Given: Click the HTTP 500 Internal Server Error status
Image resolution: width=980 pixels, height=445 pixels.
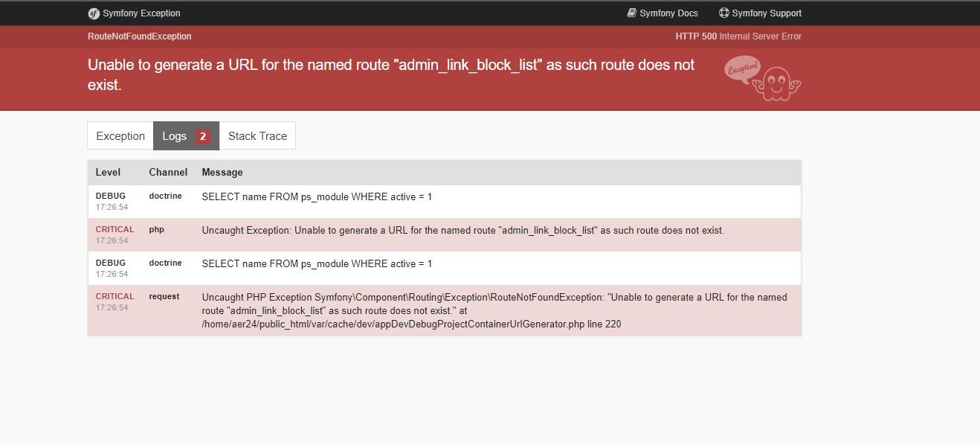Looking at the screenshot, I should [738, 36].
